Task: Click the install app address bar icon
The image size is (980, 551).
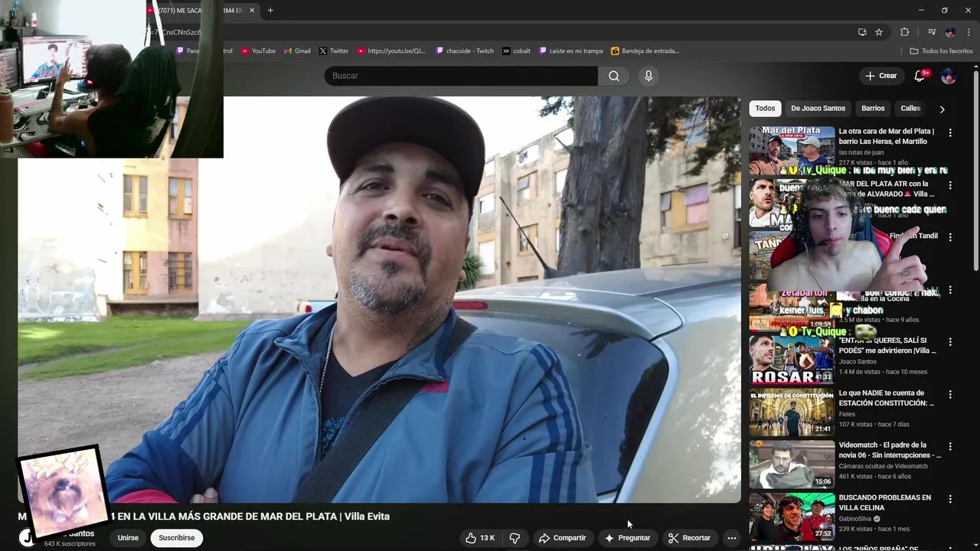Action: click(x=862, y=32)
